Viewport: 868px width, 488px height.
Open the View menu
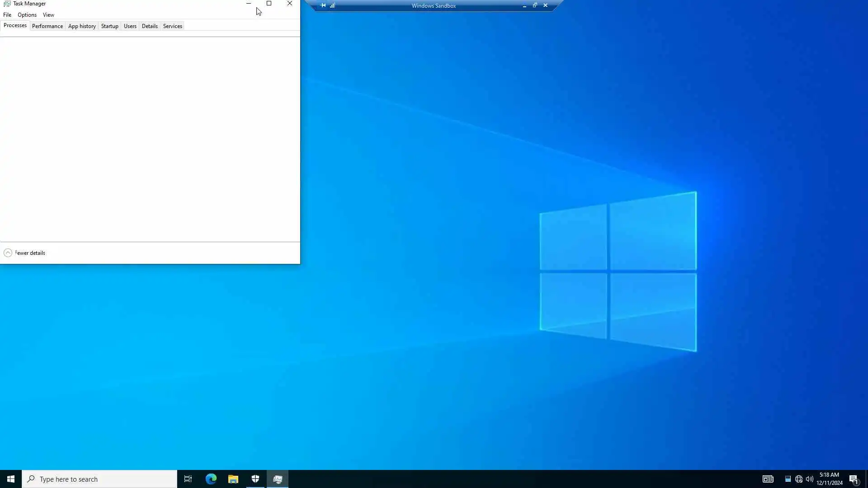coord(48,15)
